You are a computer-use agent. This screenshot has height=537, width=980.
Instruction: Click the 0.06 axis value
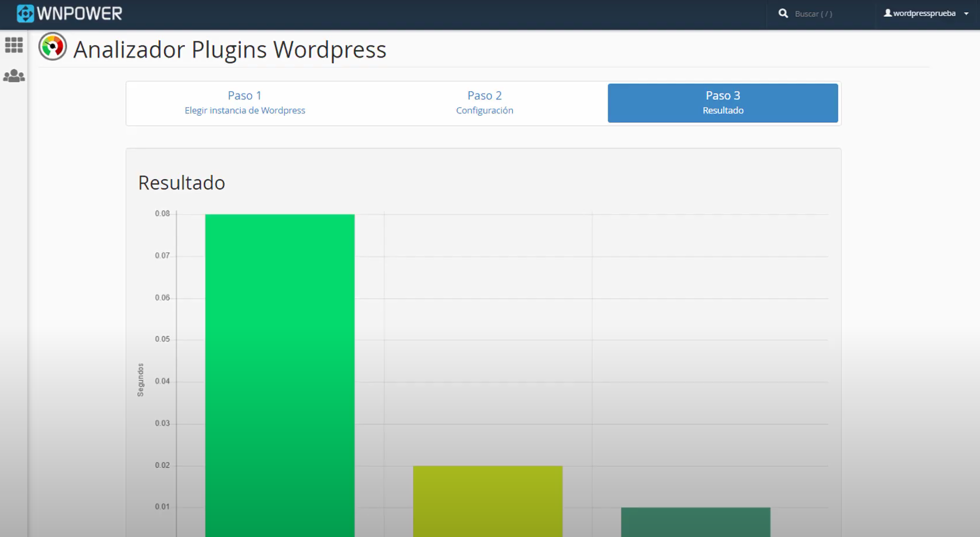point(162,298)
